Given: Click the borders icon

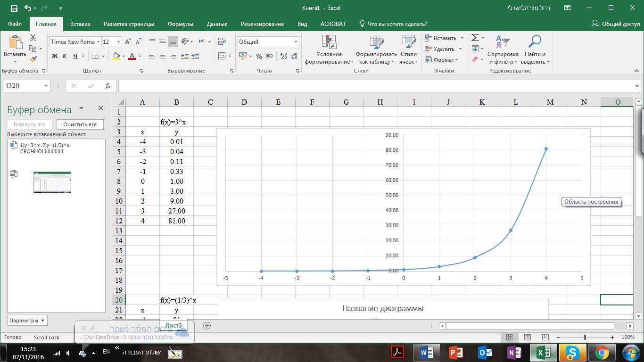Looking at the screenshot, I should pyautogui.click(x=96, y=56).
